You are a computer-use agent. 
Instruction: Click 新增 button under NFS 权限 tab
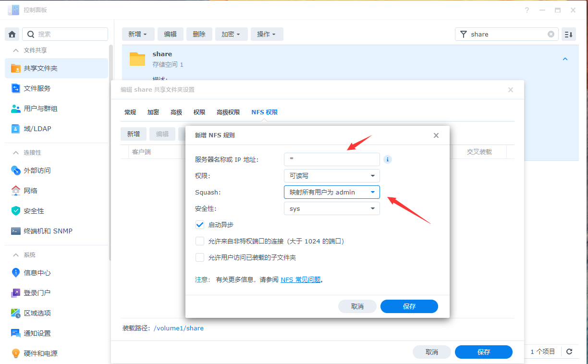134,134
